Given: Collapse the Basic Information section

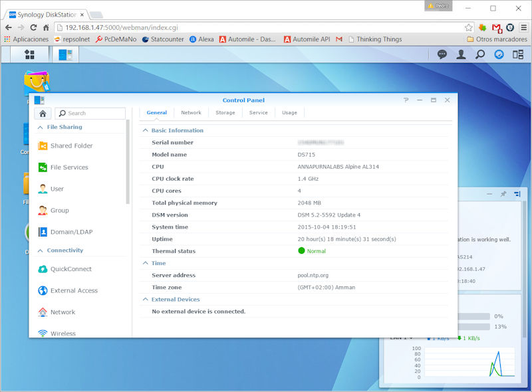Looking at the screenshot, I should (x=145, y=130).
